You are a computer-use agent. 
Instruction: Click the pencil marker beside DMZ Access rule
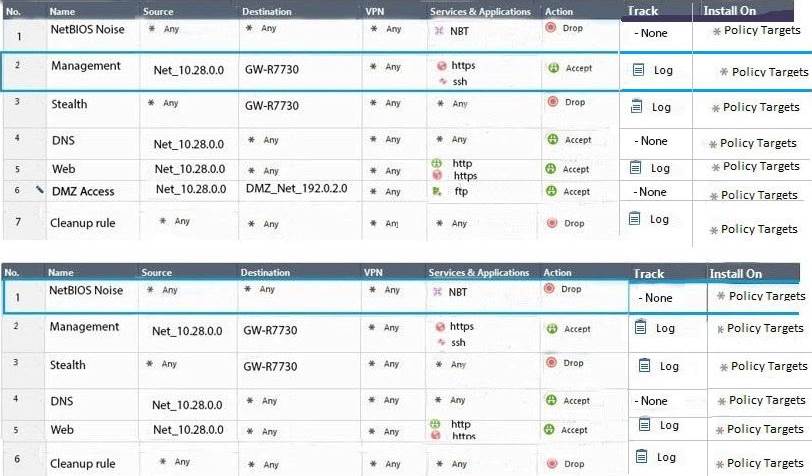[39, 188]
